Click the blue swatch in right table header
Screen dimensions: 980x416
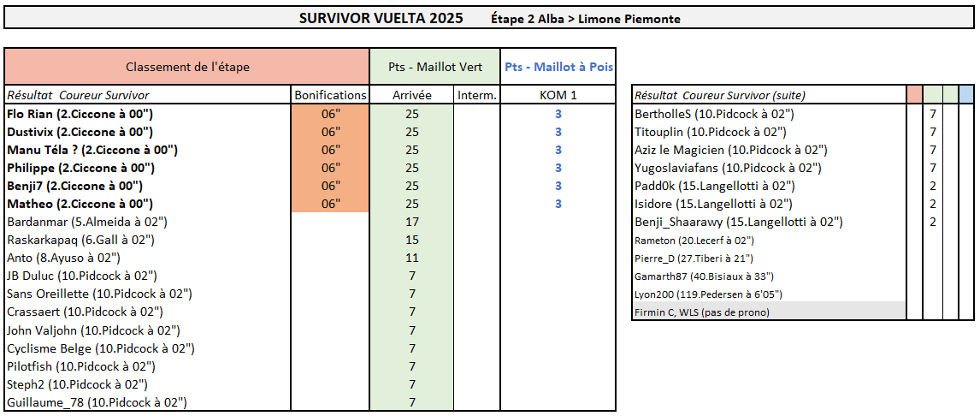[966, 95]
